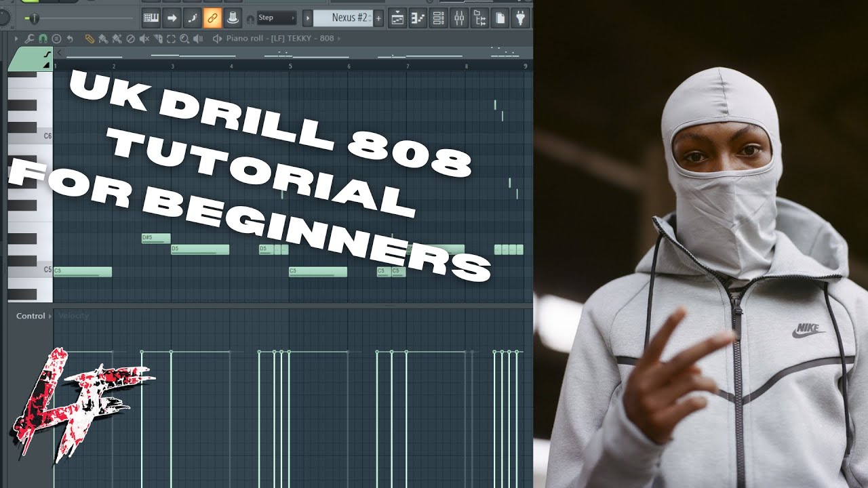This screenshot has width=868, height=488.
Task: Open the Channel rack icon
Action: point(439,18)
